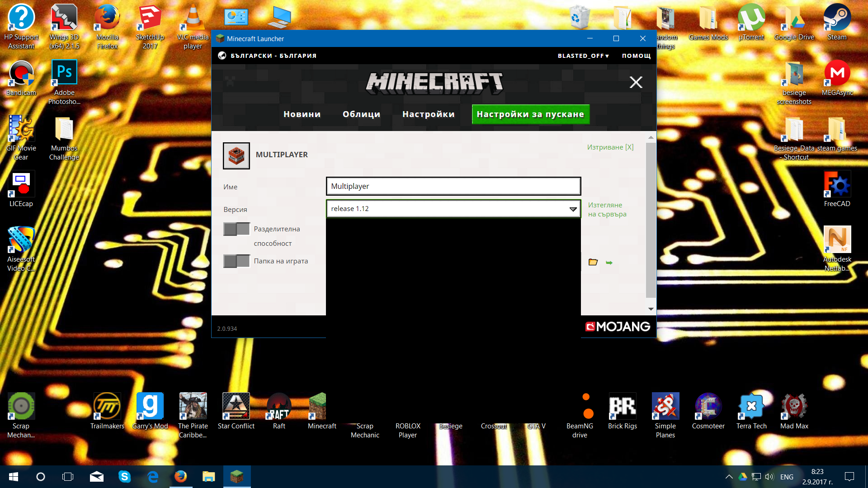Toggle the Разделителна способност switch
The image size is (868, 488).
236,229
